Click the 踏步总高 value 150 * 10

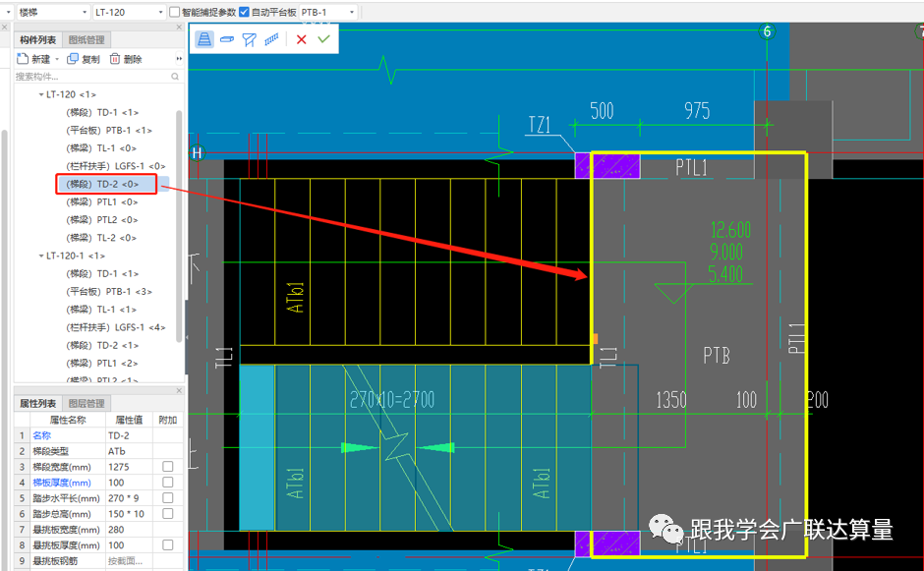click(129, 514)
